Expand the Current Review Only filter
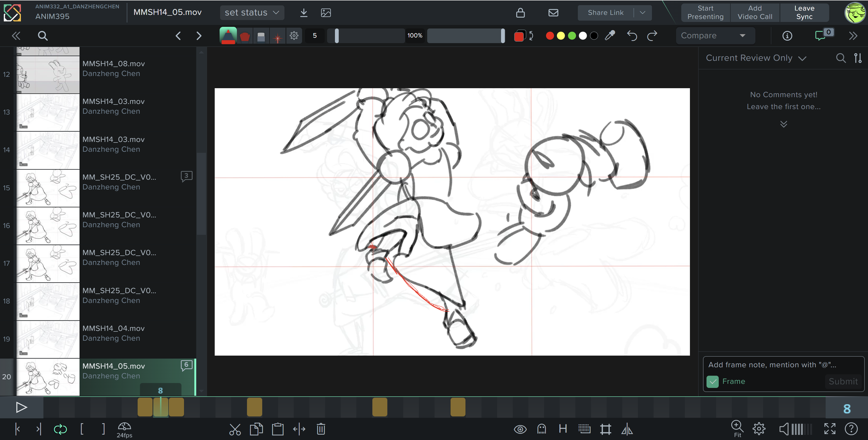868x440 pixels. point(756,58)
